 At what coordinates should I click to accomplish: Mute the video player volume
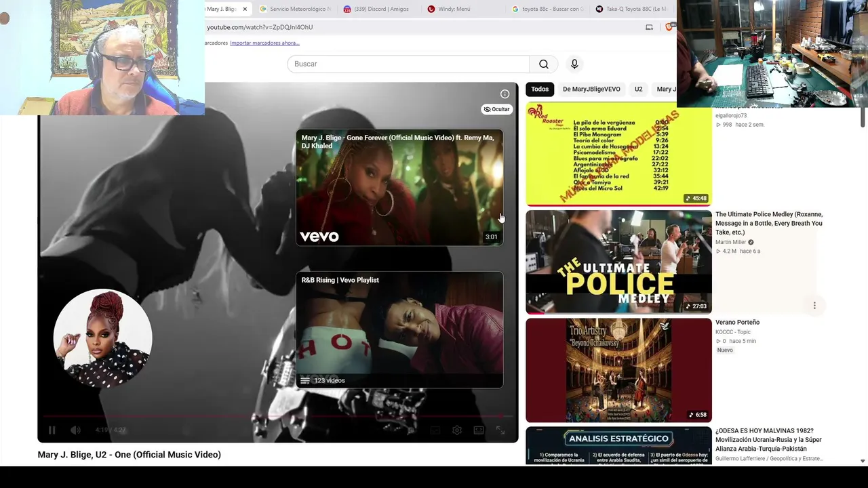click(x=75, y=430)
